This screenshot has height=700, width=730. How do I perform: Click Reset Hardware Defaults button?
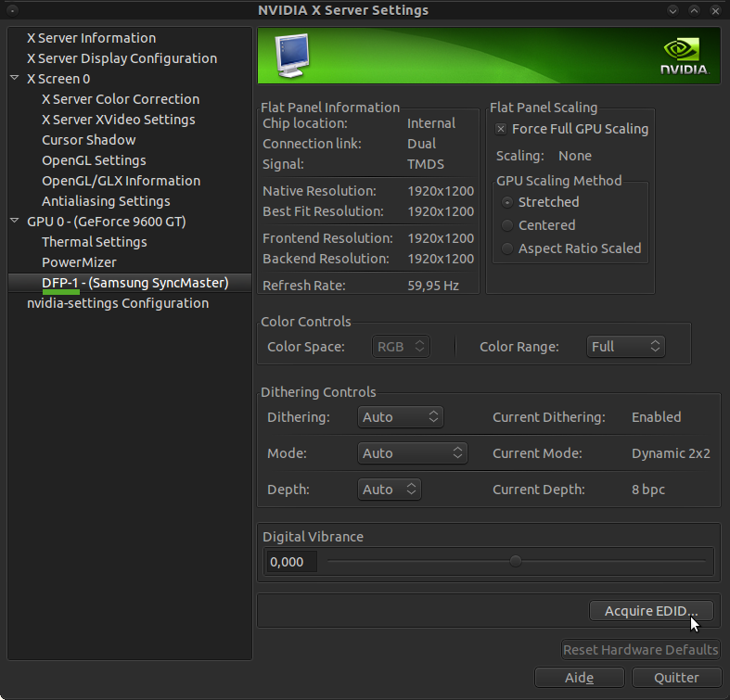click(x=641, y=650)
